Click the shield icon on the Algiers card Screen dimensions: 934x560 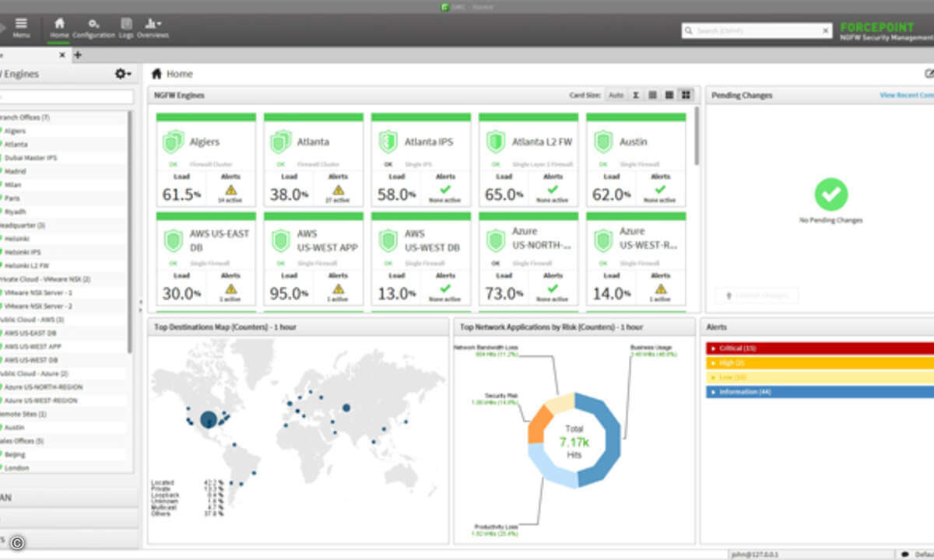173,142
